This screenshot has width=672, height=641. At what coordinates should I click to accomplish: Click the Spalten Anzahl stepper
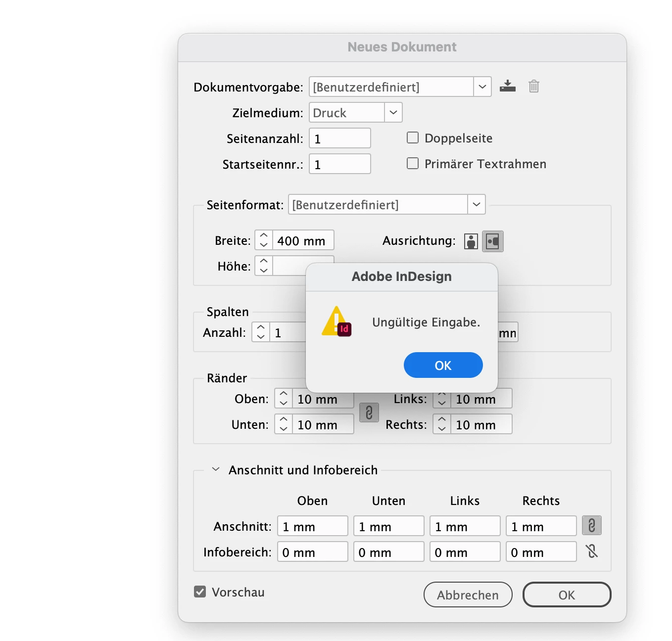pyautogui.click(x=261, y=332)
